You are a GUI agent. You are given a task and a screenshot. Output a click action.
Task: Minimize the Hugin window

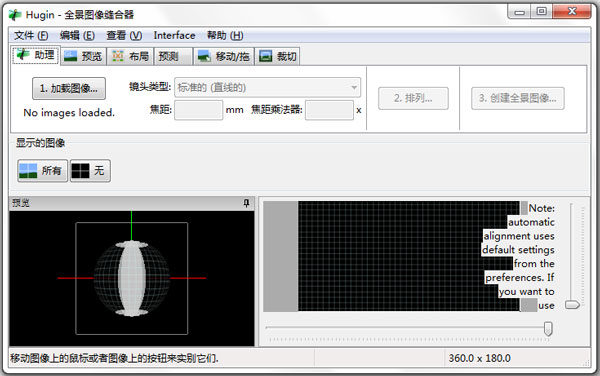[519, 12]
